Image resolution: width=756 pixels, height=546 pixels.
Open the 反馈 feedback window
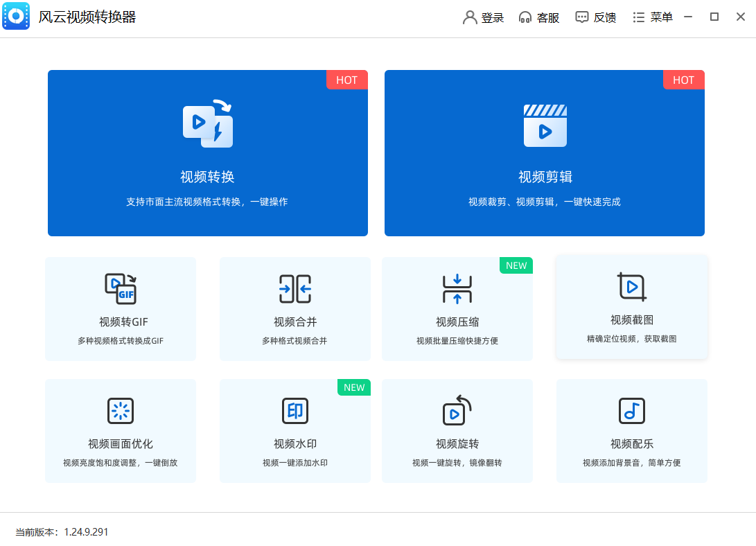coord(596,17)
